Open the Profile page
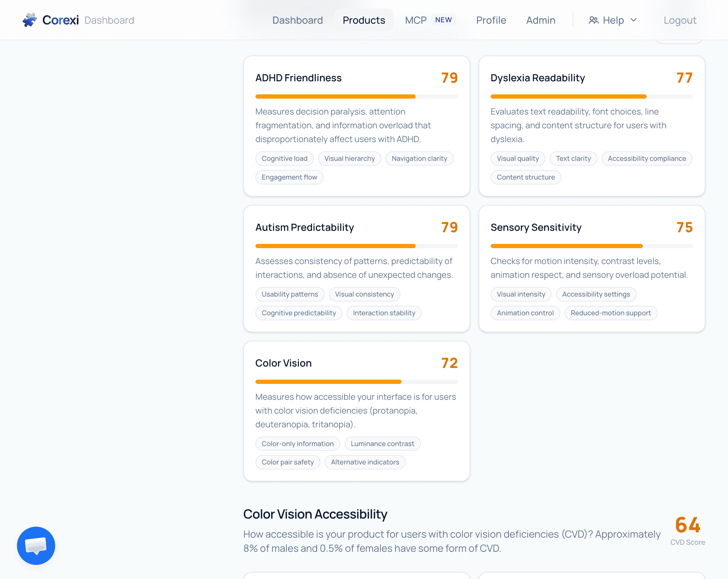This screenshot has height=579, width=728. pyautogui.click(x=491, y=20)
